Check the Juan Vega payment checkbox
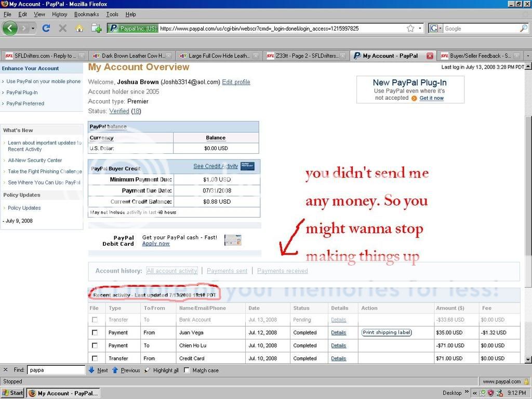532x399 pixels. click(x=95, y=332)
